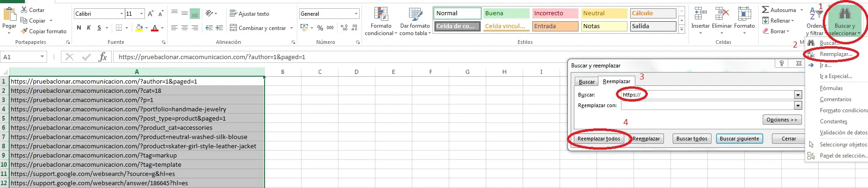Viewport: 868px width, 188px height.
Task: Open the General number format dropdown
Action: pyautogui.click(x=356, y=14)
